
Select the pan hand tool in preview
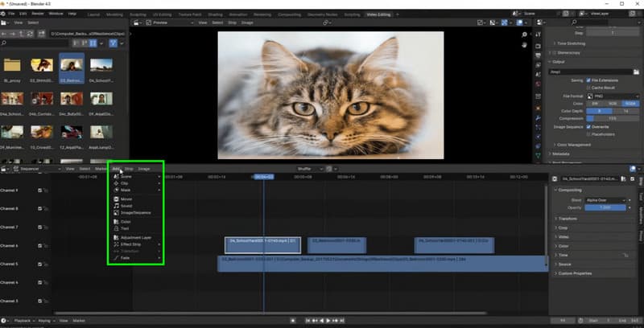tap(525, 45)
